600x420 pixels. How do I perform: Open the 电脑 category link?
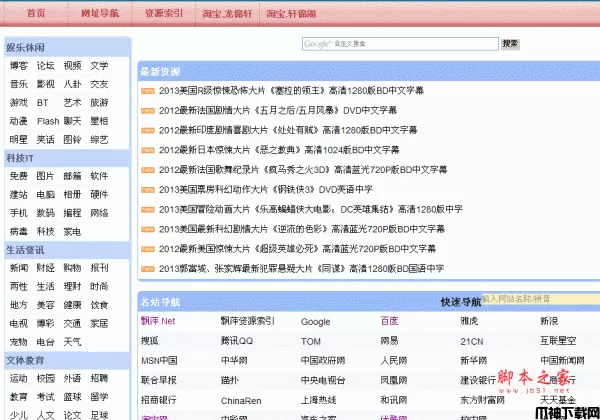tap(46, 195)
